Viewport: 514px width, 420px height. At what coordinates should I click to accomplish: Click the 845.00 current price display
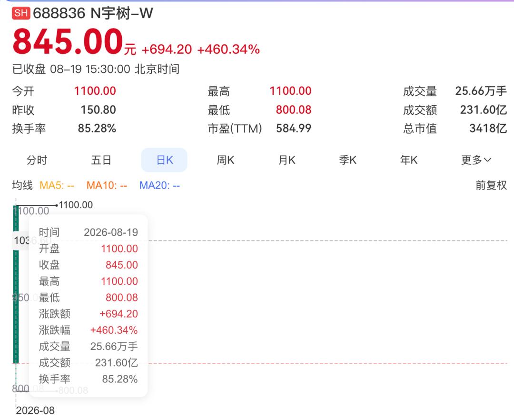68,41
